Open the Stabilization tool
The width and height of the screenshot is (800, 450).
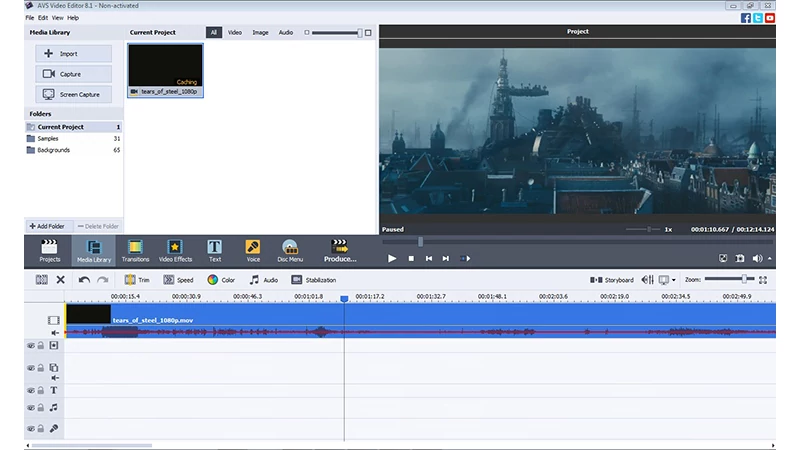click(x=313, y=280)
